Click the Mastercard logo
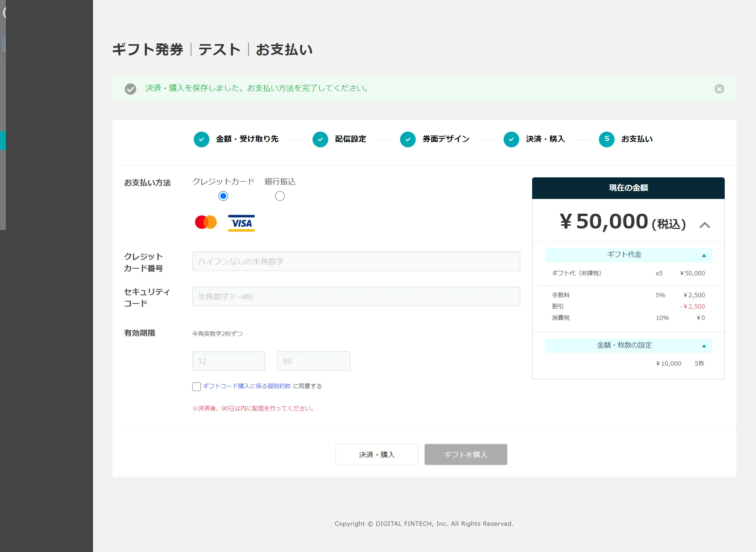 pos(206,222)
